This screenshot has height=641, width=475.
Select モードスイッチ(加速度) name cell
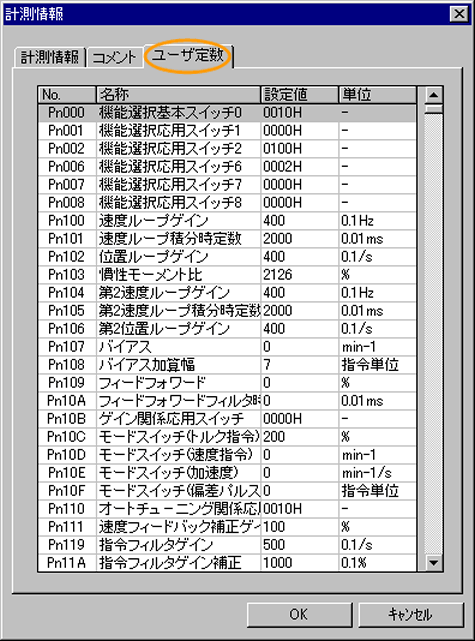point(178,473)
